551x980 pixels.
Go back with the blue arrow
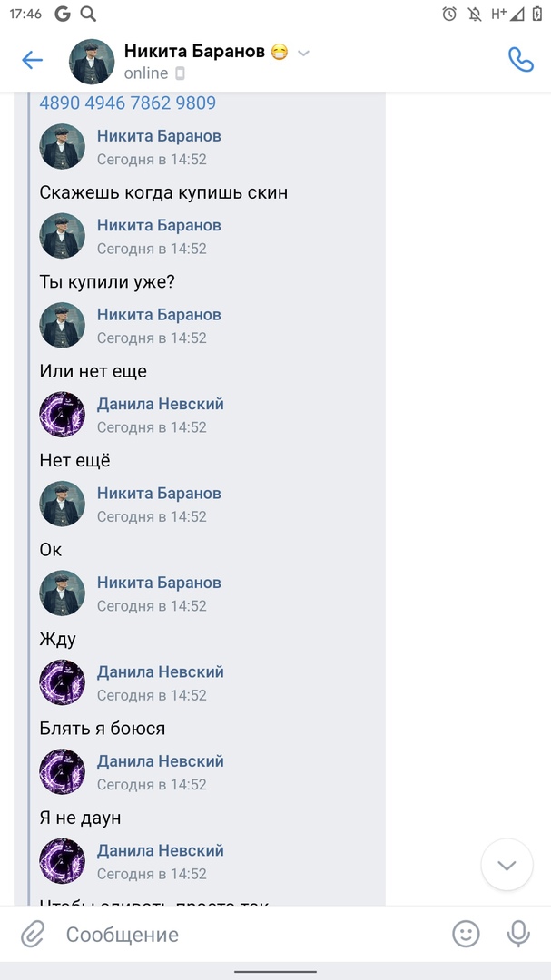click(x=32, y=60)
